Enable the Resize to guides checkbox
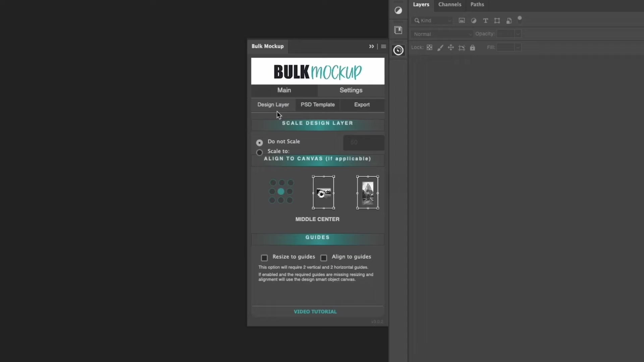 tap(264, 258)
